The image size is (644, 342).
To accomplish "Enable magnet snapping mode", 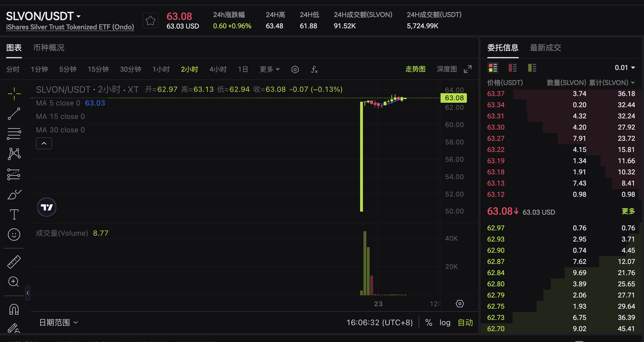I will pos(14,309).
